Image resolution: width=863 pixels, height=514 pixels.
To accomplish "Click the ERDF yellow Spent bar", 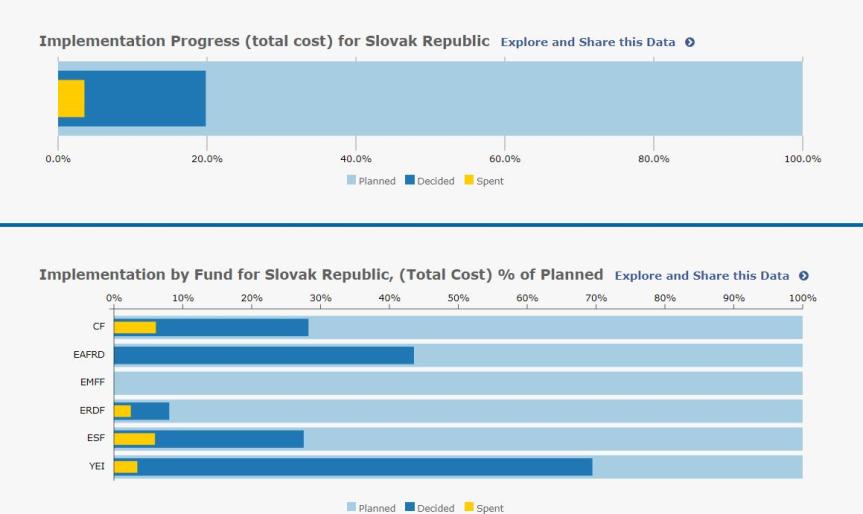I will (x=122, y=411).
